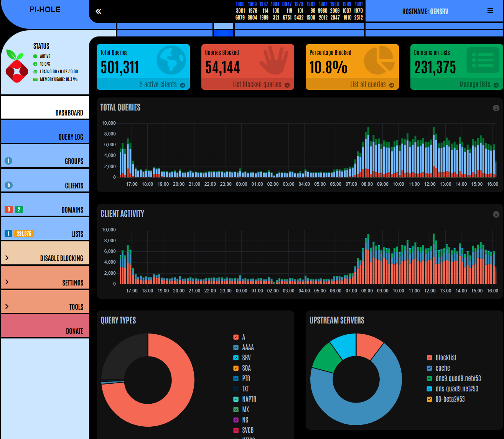Collapse sidebar with double chevron icon
Viewport: 504px width, 439px height.
coord(99,12)
